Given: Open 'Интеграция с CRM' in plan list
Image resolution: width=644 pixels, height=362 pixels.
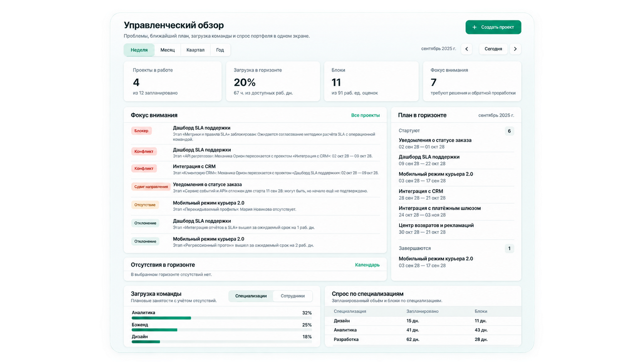Looking at the screenshot, I should pyautogui.click(x=456, y=194).
